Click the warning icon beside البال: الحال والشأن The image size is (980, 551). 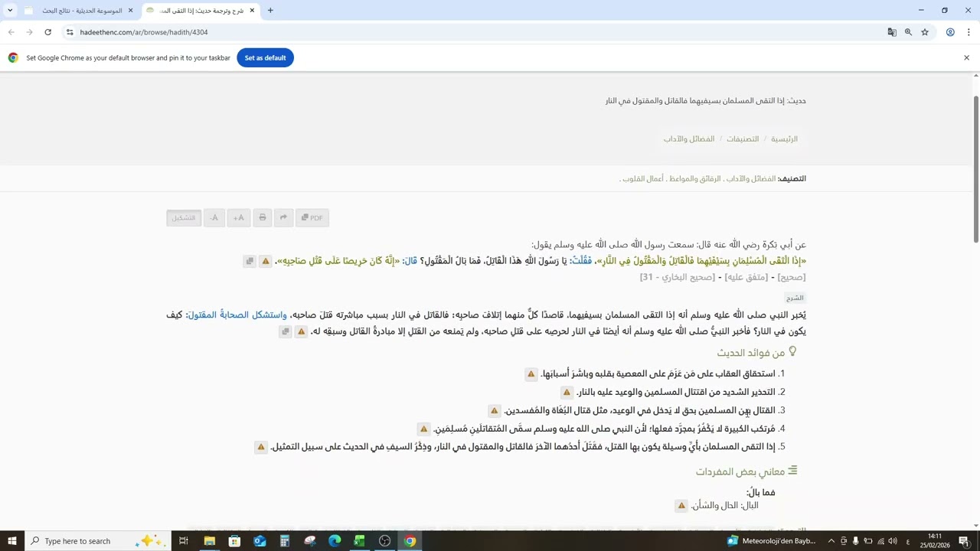click(x=681, y=506)
